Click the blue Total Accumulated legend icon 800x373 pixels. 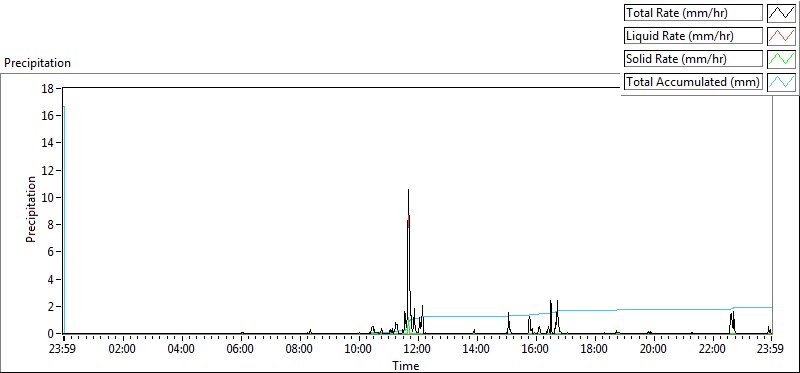[781, 82]
